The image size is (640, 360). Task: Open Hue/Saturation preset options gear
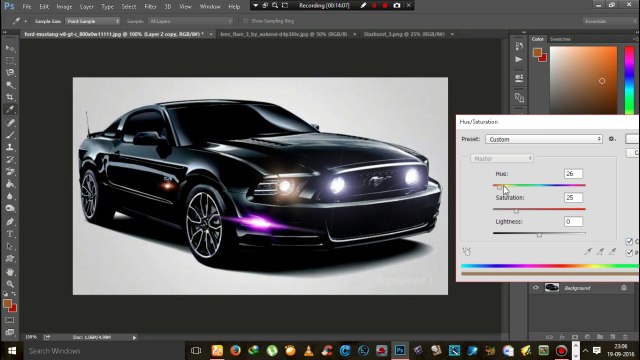[612, 139]
